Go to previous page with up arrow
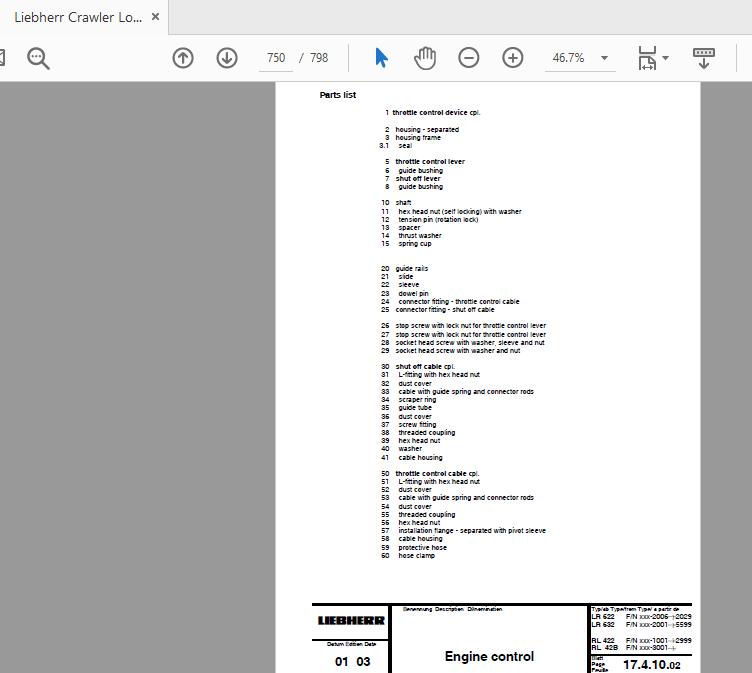 [183, 58]
